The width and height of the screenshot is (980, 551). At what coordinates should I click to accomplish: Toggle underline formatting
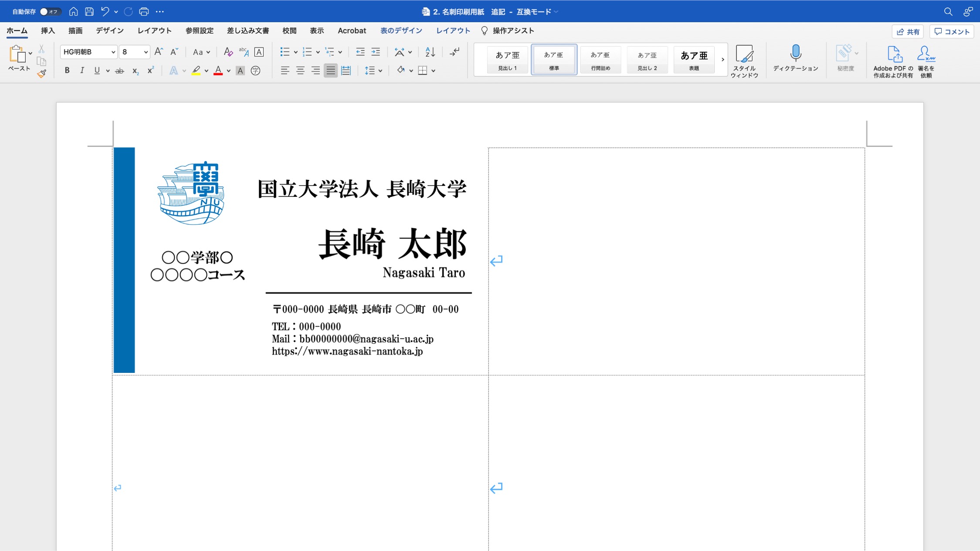click(97, 71)
